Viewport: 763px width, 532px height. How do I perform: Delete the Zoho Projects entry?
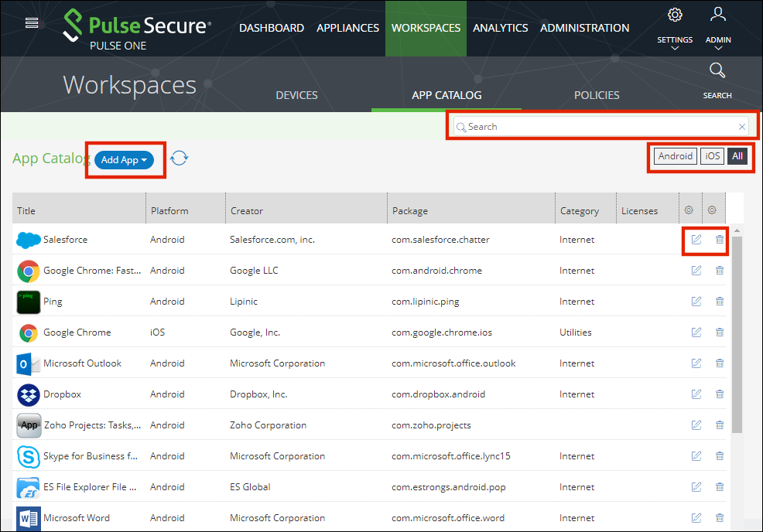719,425
